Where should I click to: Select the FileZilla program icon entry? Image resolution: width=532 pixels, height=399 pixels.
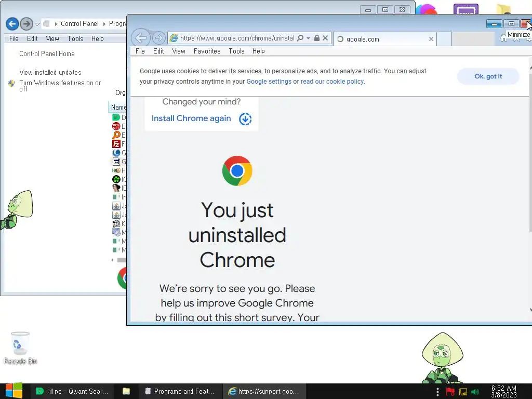click(x=116, y=144)
